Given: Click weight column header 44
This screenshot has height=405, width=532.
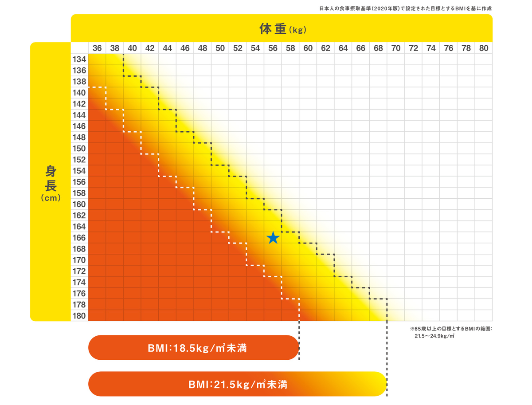Looking at the screenshot, I should coord(167,48).
